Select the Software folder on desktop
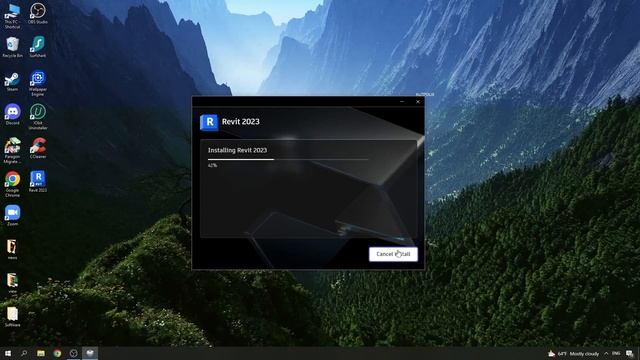 click(12, 317)
